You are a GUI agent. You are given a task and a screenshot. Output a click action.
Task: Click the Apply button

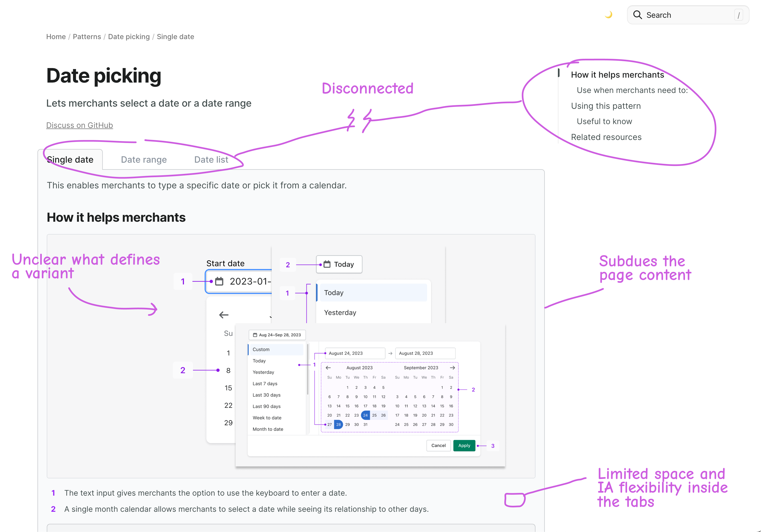tap(464, 446)
